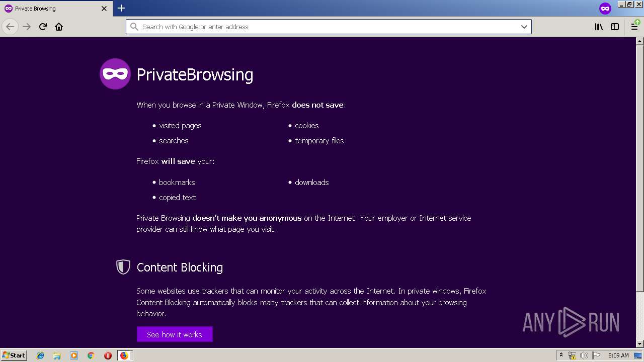This screenshot has height=362, width=644.
Task: Click the Content Blocking heading
Action: 180,267
